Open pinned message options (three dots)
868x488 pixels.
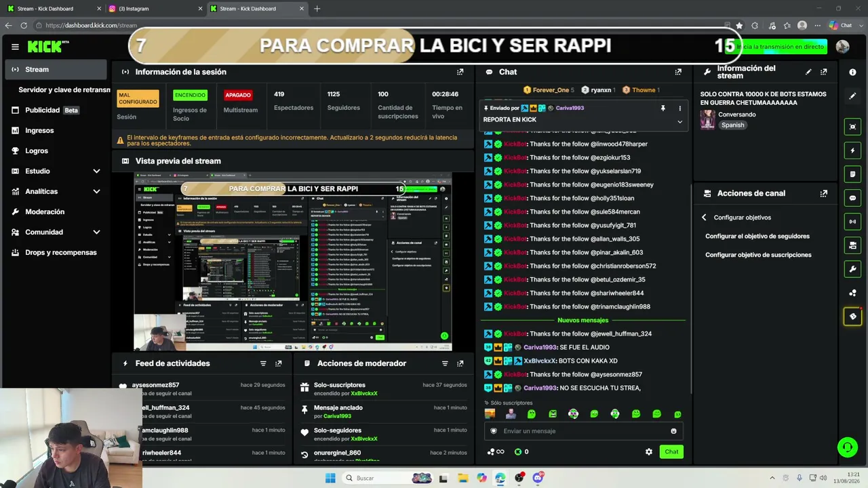(679, 108)
